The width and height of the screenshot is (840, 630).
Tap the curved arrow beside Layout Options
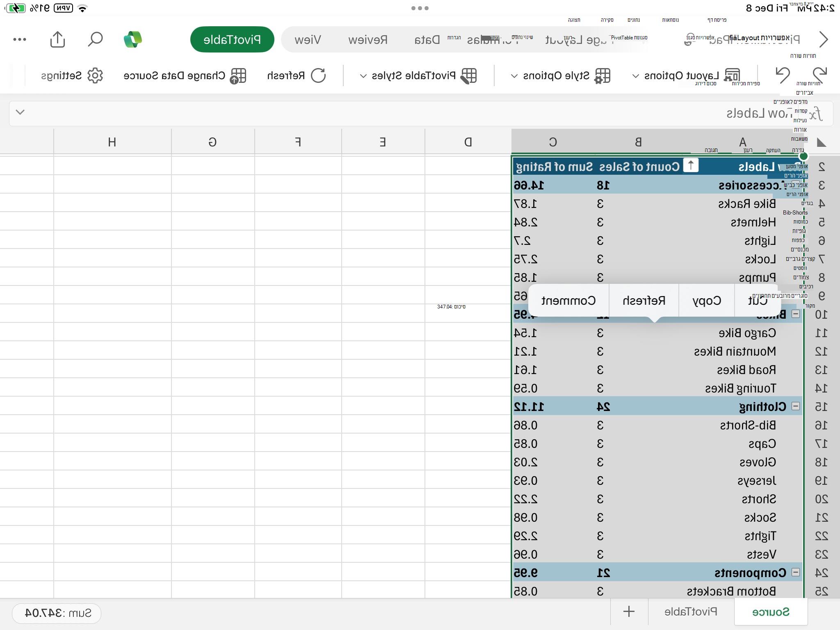pos(783,75)
